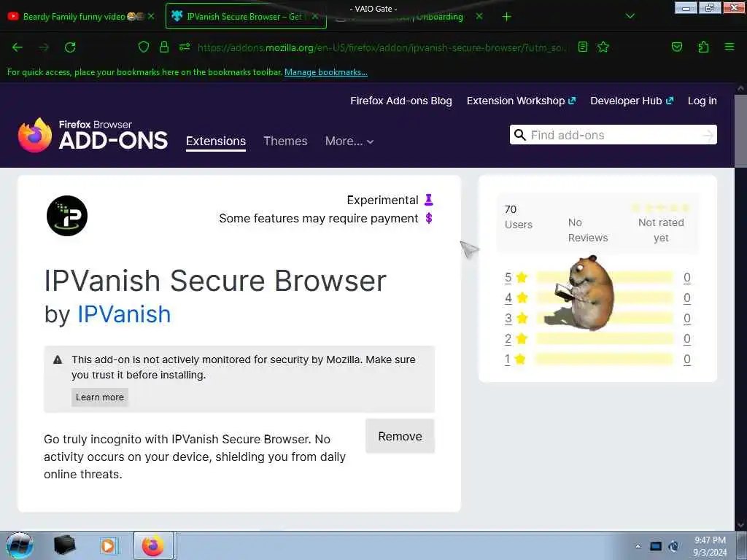Submit search with the arrow button

point(708,135)
